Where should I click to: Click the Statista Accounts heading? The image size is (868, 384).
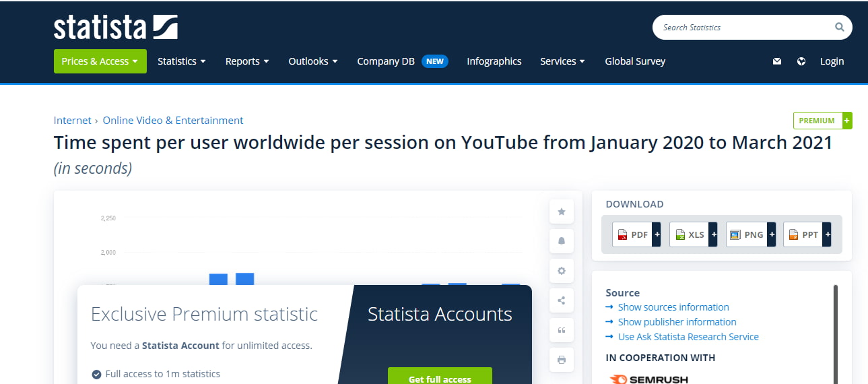(440, 314)
